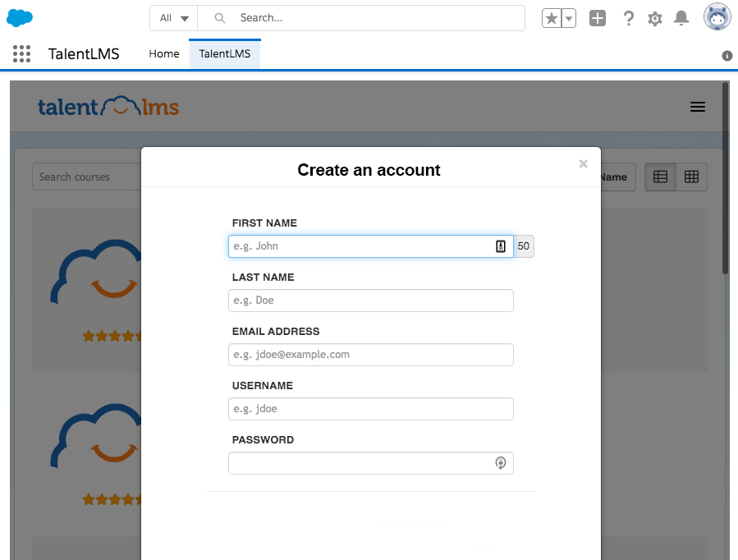Click the page info icon below the avatar
Screen dimensions: 738x560
pyautogui.click(x=726, y=56)
